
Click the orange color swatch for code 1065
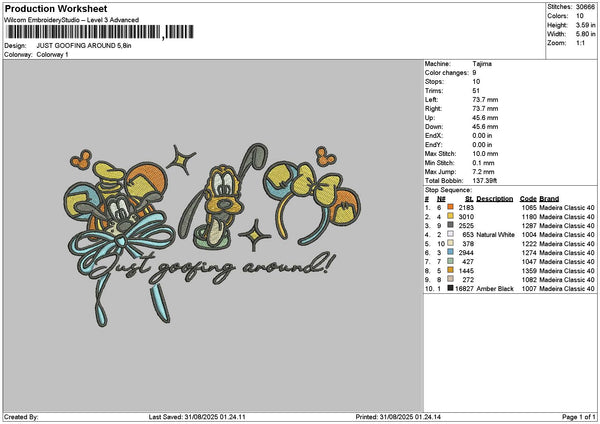click(x=450, y=207)
